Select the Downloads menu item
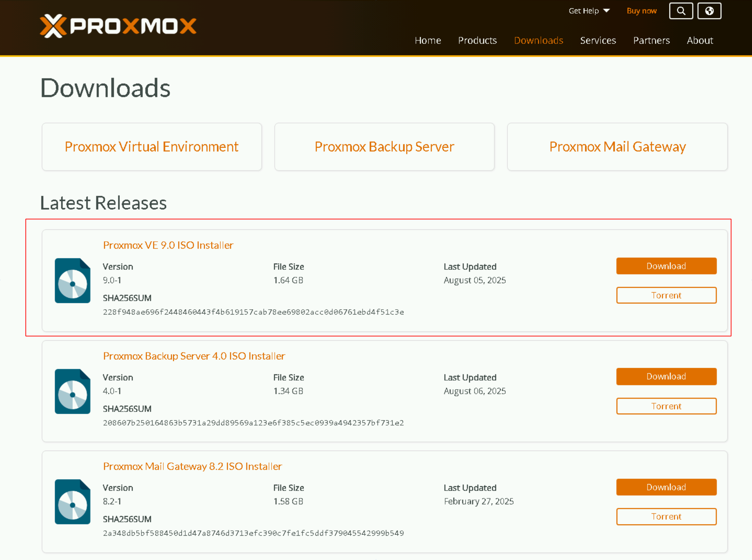Screen dimensions: 752x560 (x=538, y=40)
